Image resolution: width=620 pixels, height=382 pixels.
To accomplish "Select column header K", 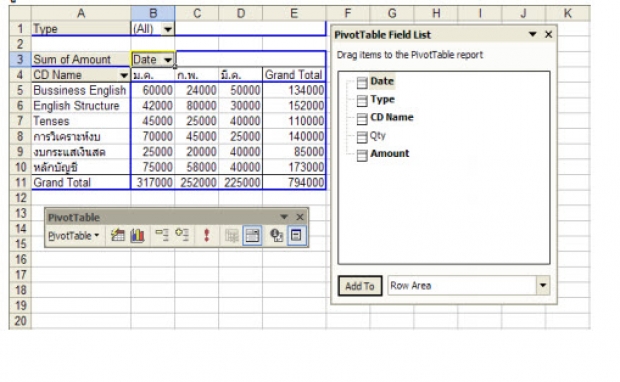I will tap(568, 13).
